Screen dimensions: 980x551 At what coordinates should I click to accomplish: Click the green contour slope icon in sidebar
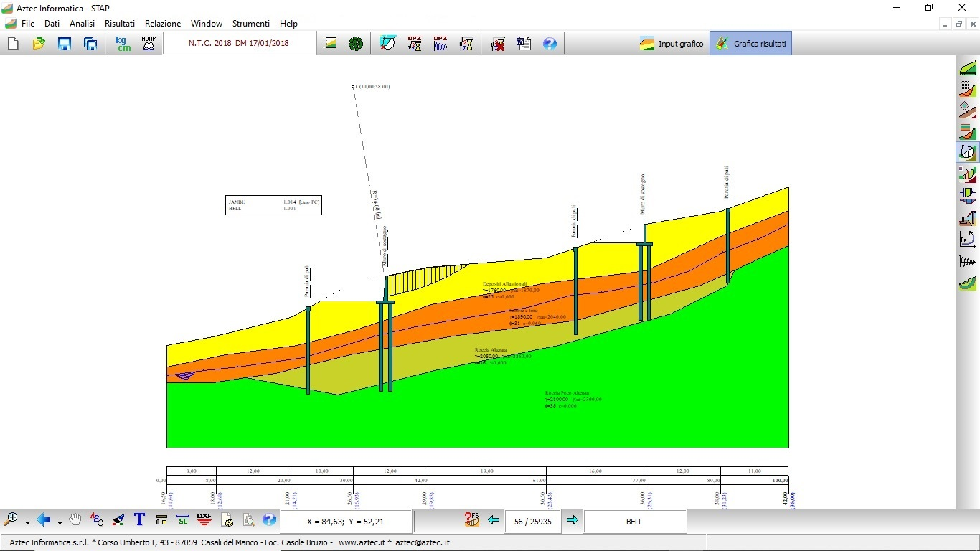(968, 283)
